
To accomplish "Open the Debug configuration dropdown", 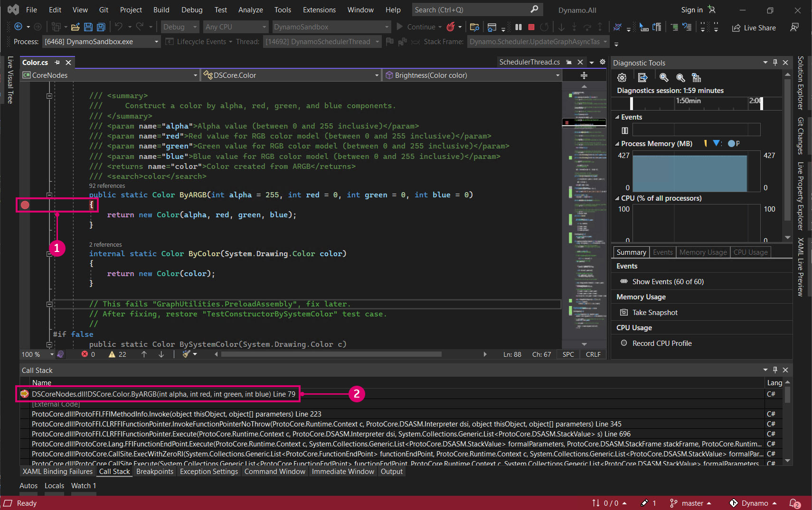I will pyautogui.click(x=180, y=27).
